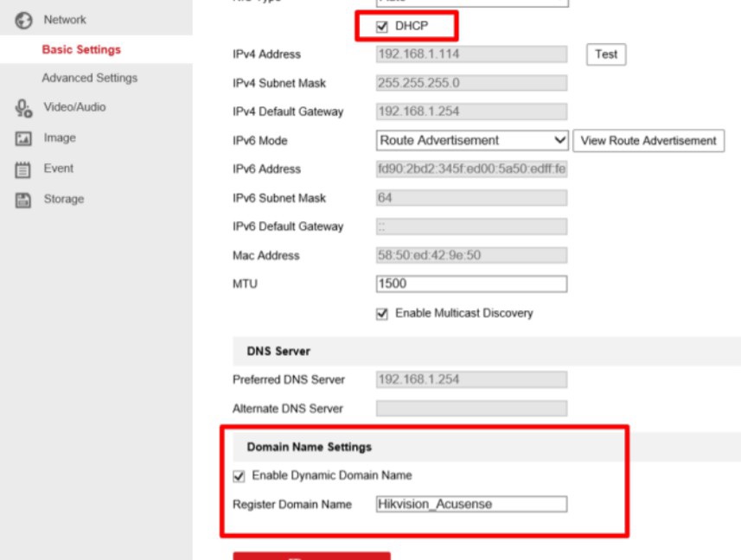
Task: Click the Alternate DNS Server field
Action: click(471, 409)
